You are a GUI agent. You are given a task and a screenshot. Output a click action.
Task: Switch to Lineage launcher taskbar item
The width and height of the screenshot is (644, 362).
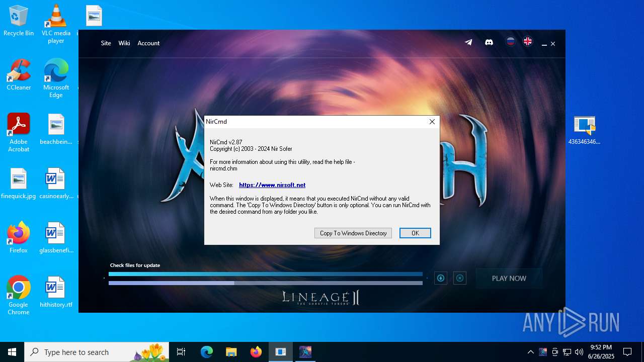305,352
